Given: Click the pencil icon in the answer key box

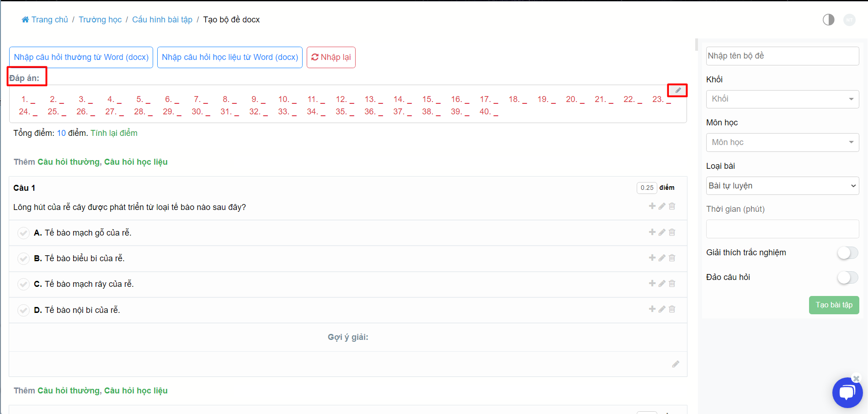Looking at the screenshot, I should pos(678,91).
